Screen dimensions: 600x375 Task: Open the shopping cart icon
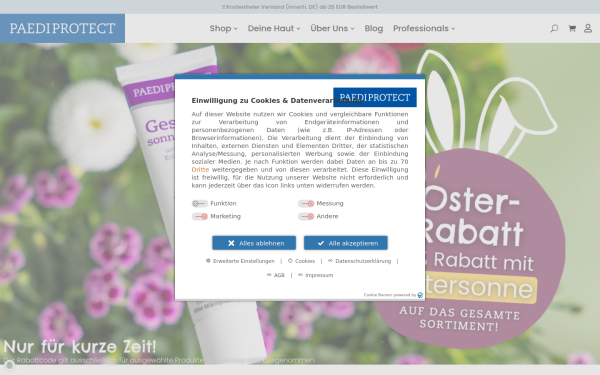[x=572, y=28]
